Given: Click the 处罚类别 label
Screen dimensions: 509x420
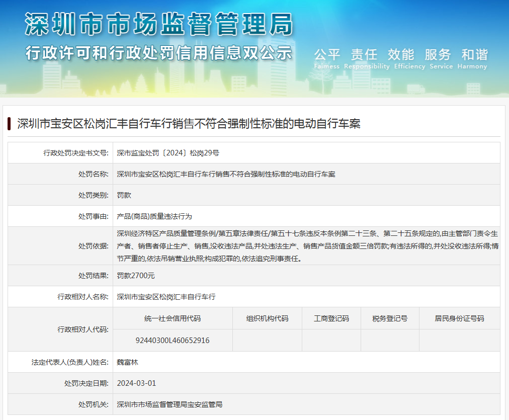Looking at the screenshot, I should pyautogui.click(x=94, y=195).
